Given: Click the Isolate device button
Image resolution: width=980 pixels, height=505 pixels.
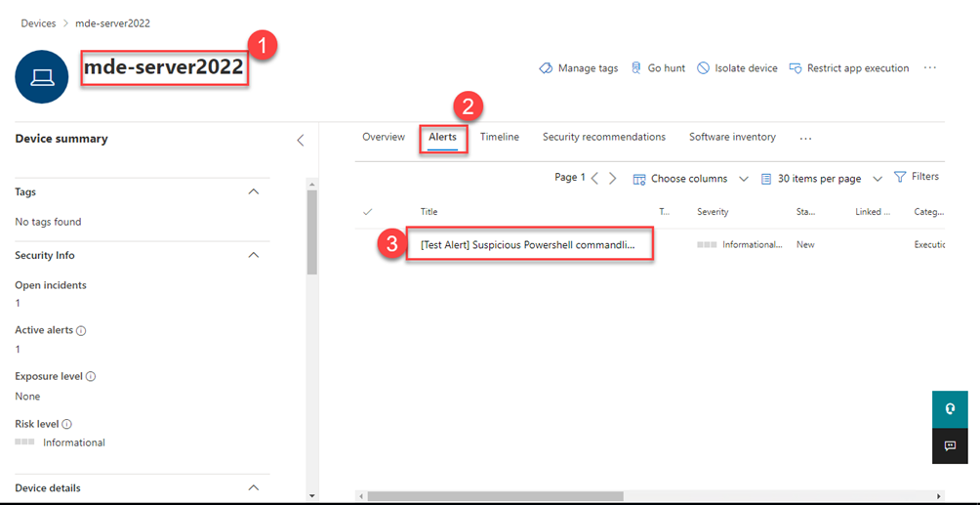Looking at the screenshot, I should point(738,68).
